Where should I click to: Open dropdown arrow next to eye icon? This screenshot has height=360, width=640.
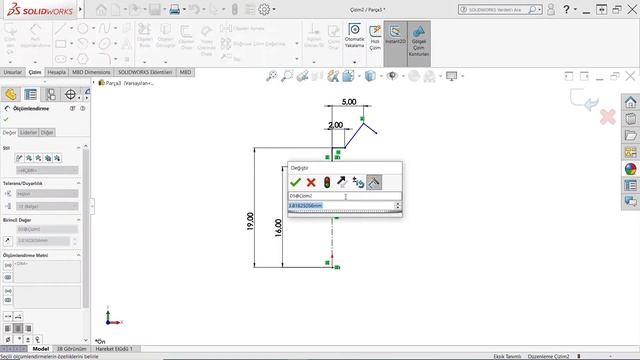pos(403,76)
